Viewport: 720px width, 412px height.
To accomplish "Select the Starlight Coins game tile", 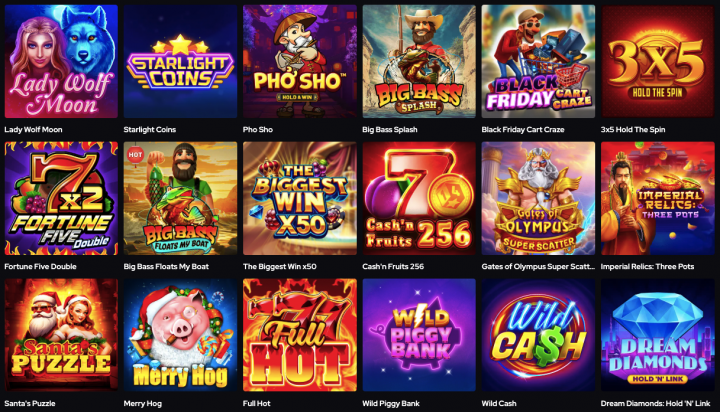I will tap(180, 62).
